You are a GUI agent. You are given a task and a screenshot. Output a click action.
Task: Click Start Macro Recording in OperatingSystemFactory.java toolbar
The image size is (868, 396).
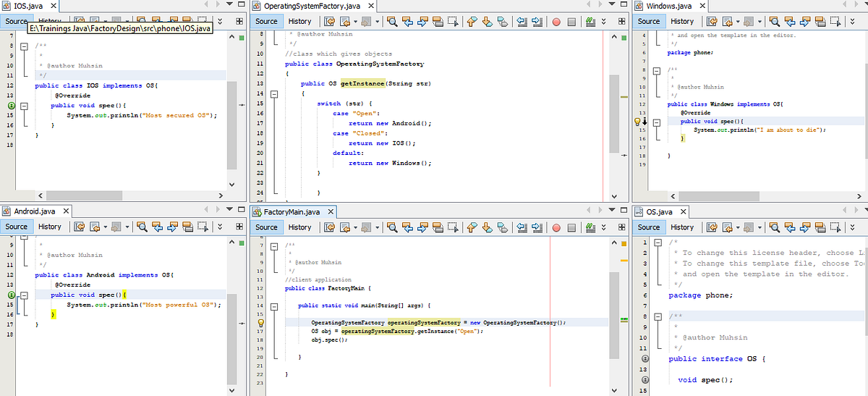[556, 22]
